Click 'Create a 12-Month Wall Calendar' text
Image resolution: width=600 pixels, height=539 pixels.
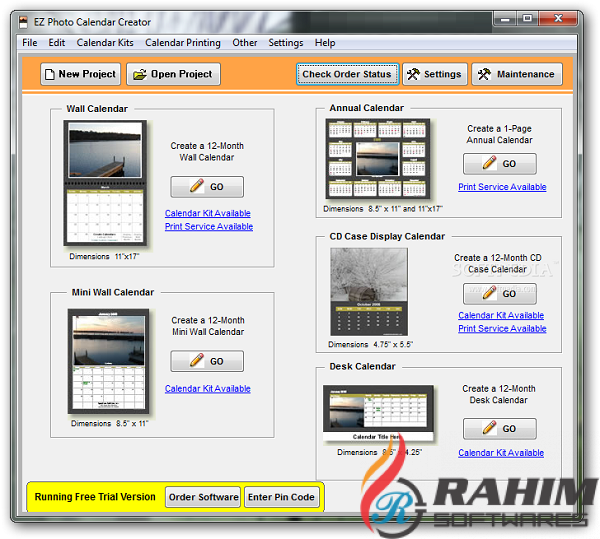pyautogui.click(x=207, y=151)
